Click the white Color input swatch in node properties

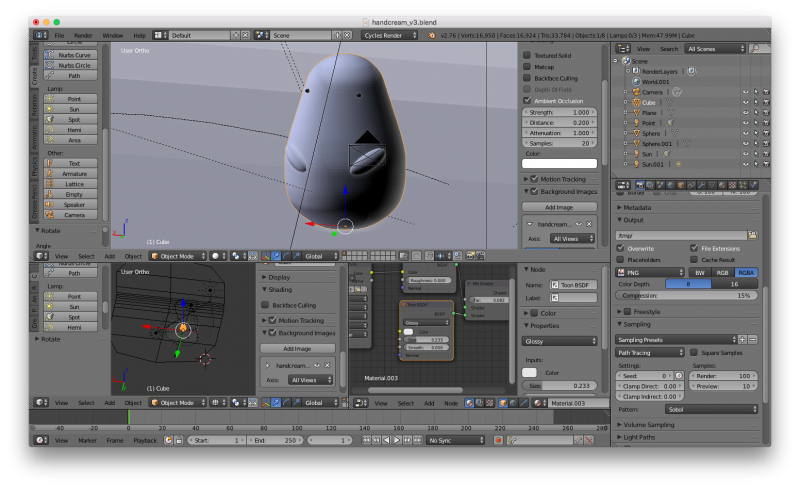529,373
